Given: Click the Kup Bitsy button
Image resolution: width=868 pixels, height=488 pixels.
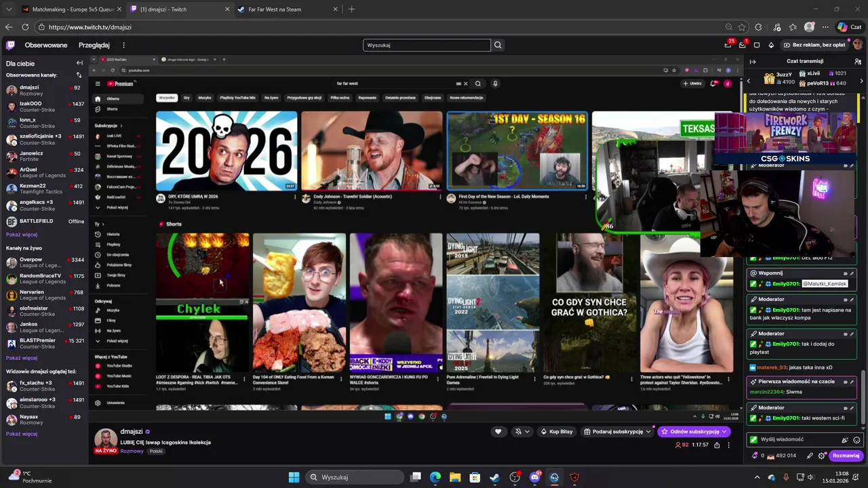Looking at the screenshot, I should tap(556, 432).
